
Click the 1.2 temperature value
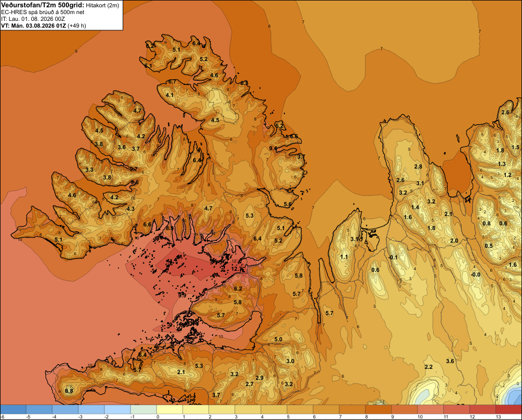coord(507,175)
